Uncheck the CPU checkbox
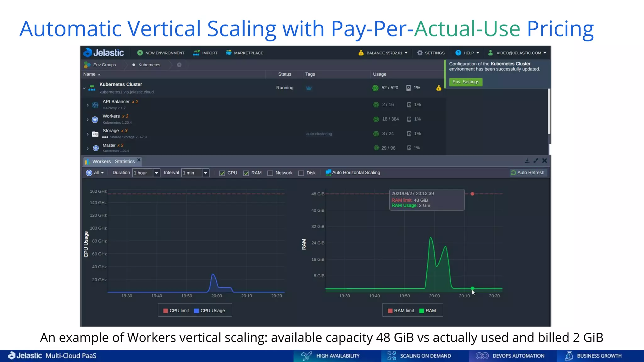 (x=222, y=173)
